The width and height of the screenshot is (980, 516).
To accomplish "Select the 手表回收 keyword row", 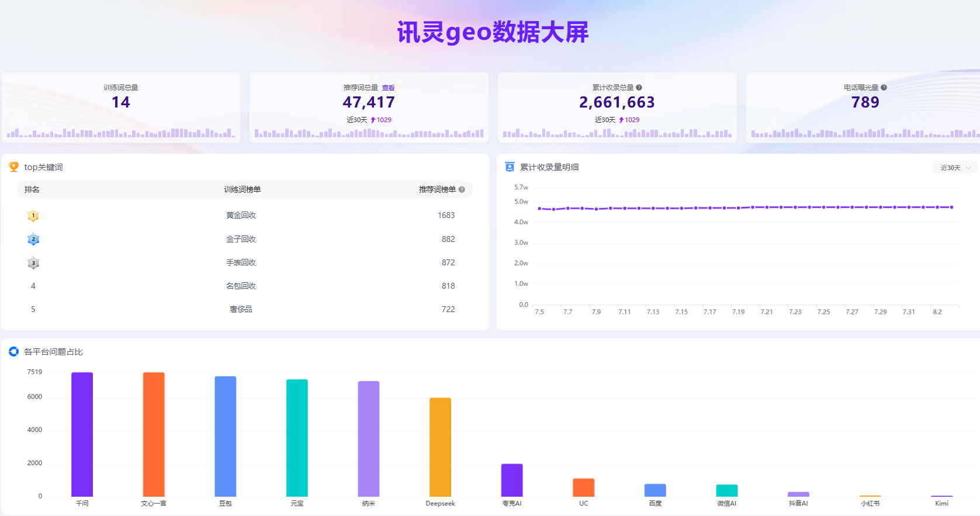I will click(x=245, y=263).
